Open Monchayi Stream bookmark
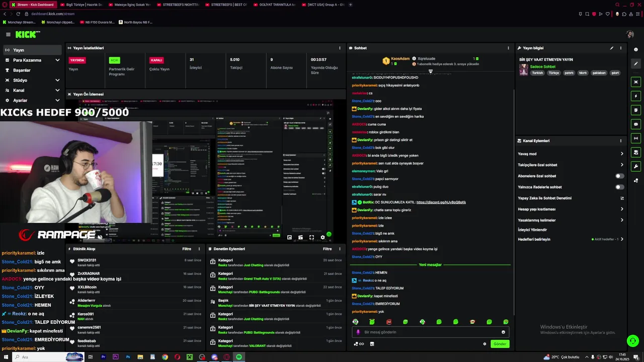644x362 pixels. [19, 22]
